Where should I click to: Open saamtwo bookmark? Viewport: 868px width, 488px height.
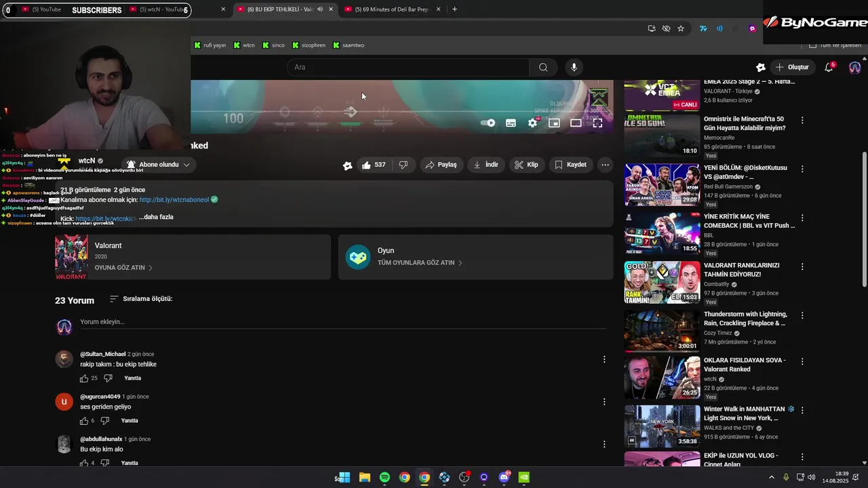click(x=348, y=45)
